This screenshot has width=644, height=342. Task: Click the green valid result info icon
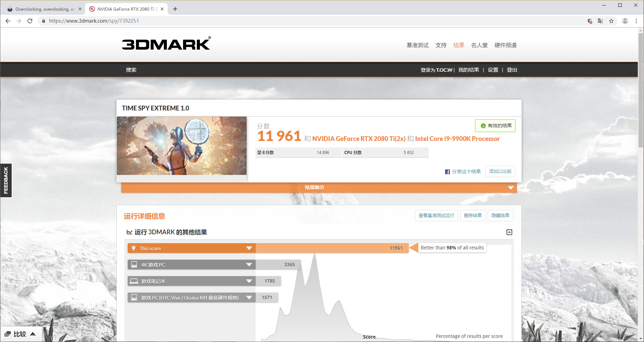(483, 126)
